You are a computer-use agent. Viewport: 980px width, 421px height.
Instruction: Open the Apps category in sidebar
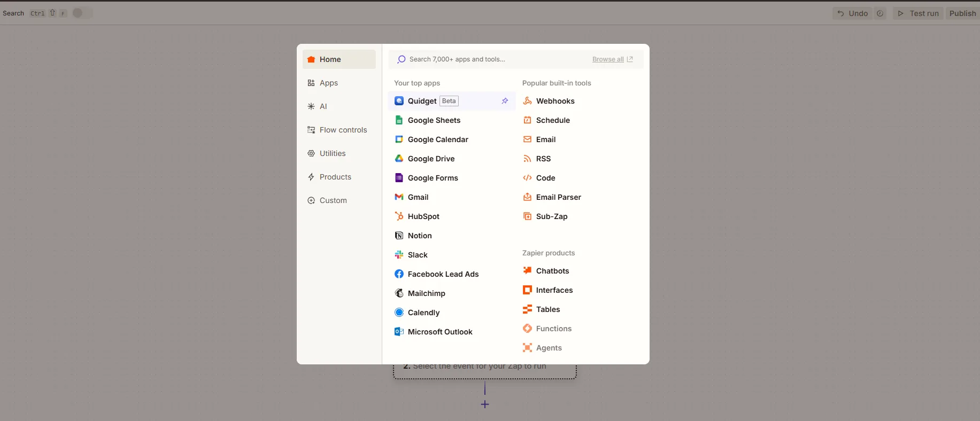point(328,83)
